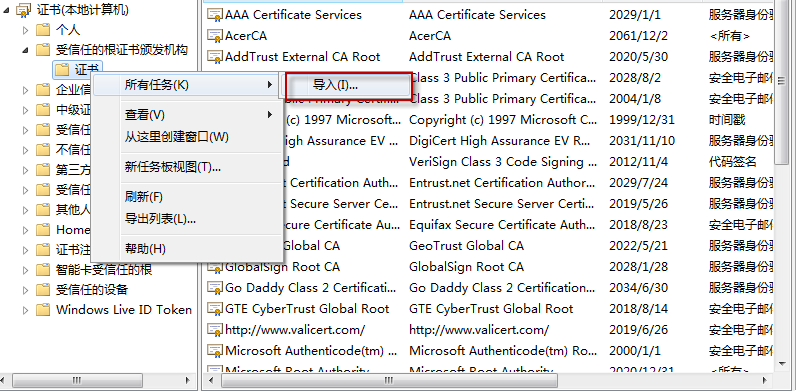The width and height of the screenshot is (796, 391).
Task: Click the 受信任的根证书颁发机构 folder icon
Action: click(x=43, y=50)
